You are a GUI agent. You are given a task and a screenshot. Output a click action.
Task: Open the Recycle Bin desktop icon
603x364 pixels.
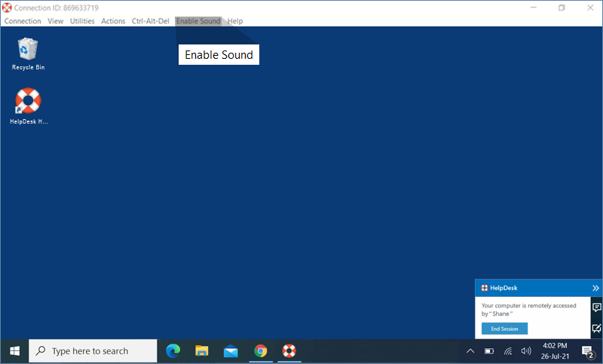[29, 50]
